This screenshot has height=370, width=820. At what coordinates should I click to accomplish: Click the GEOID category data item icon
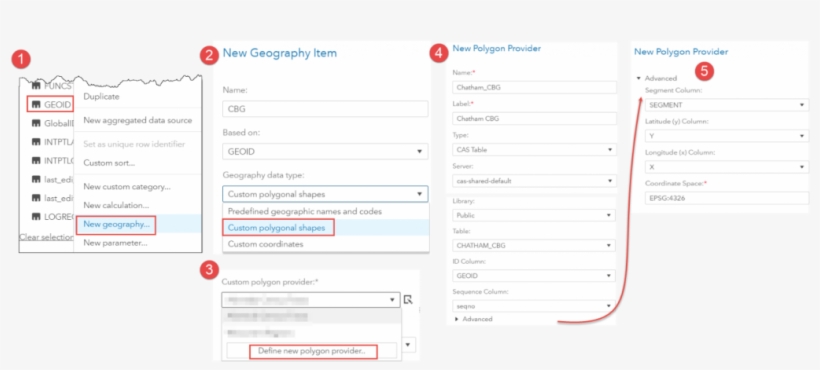pyautogui.click(x=36, y=105)
